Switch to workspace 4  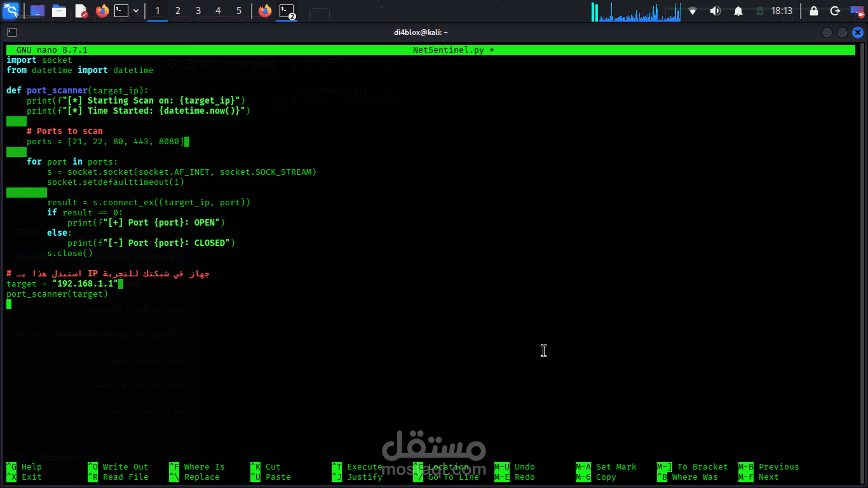click(x=219, y=11)
